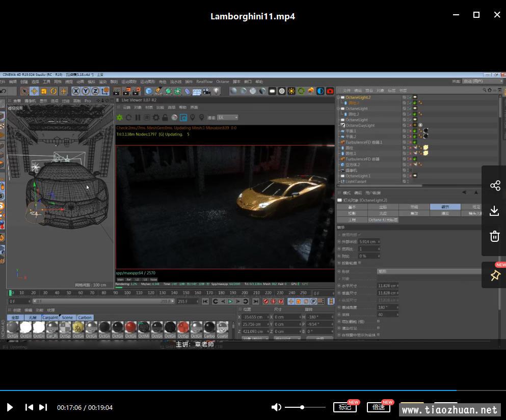Click the restart render circular arrow icon
Image resolution: width=506 pixels, height=420 pixels.
point(129,118)
